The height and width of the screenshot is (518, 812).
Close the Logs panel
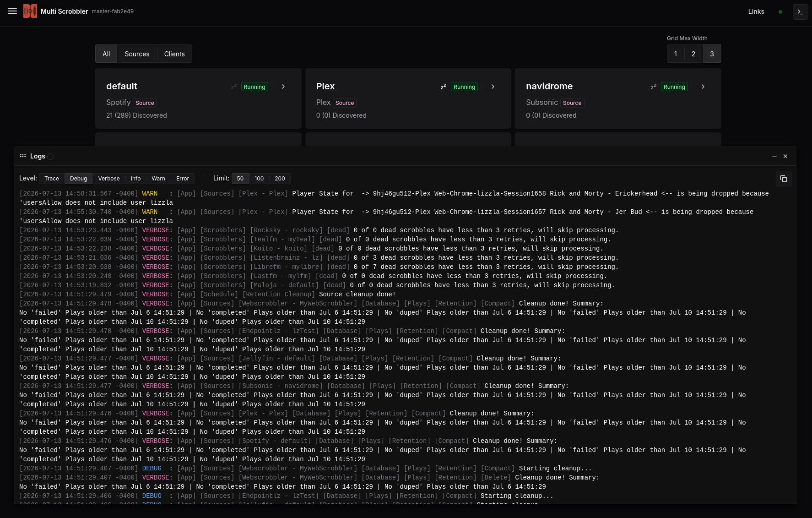(785, 156)
